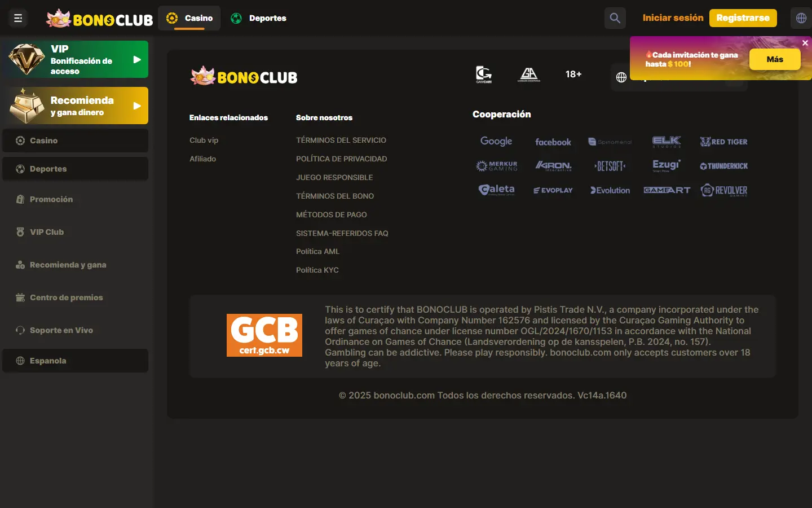Click the GameArt partner logo
812x508 pixels.
(667, 190)
